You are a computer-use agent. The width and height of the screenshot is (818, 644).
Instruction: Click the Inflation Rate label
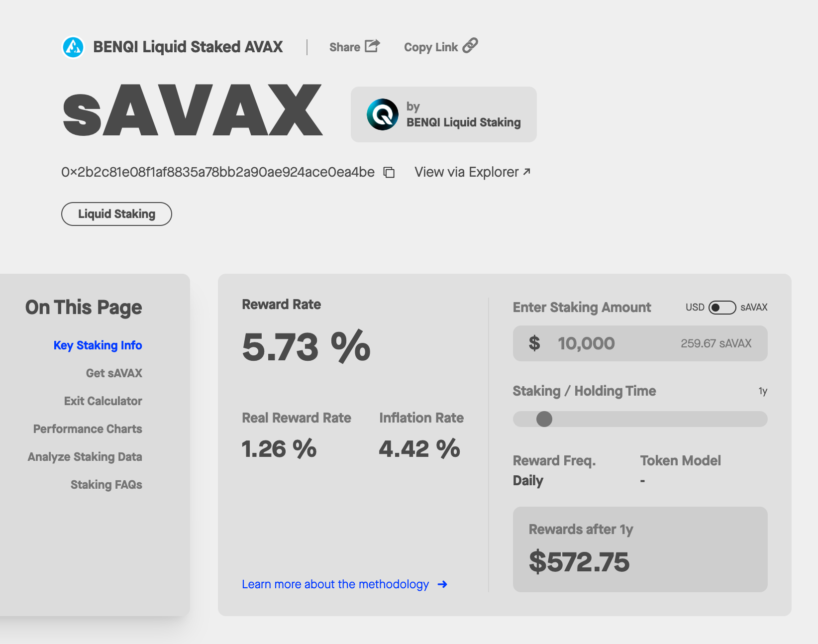click(x=421, y=418)
